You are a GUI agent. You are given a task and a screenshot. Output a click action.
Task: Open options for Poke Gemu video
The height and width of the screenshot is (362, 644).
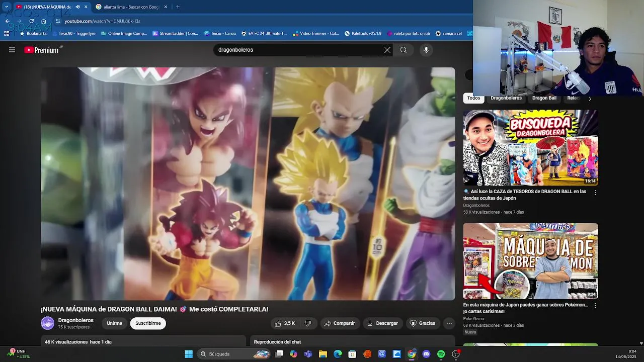595,305
